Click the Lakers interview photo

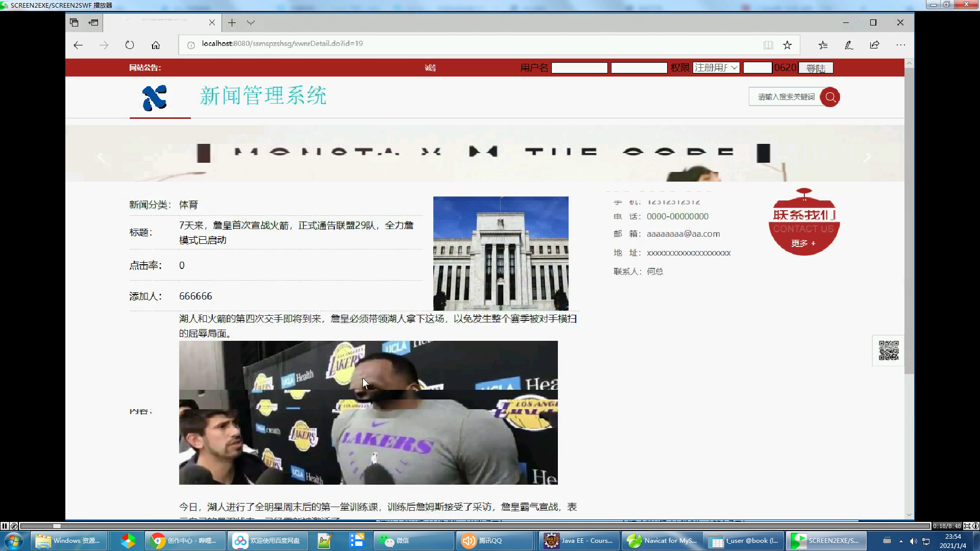[369, 413]
